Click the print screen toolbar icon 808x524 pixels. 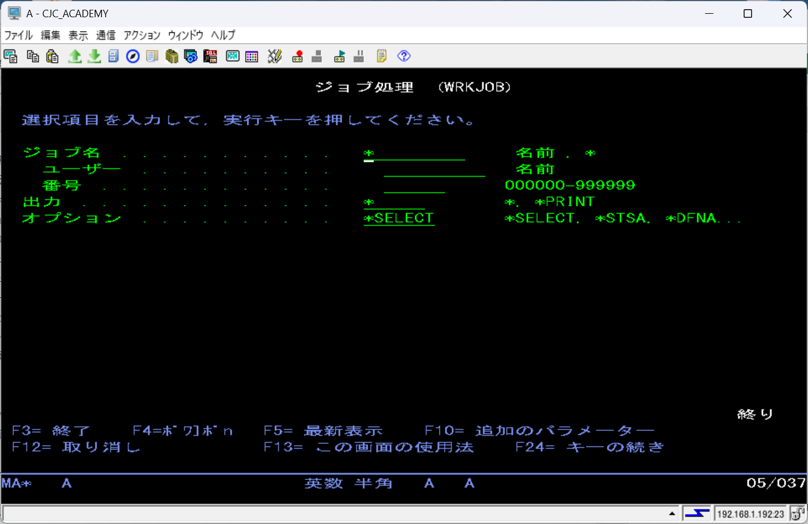point(11,56)
